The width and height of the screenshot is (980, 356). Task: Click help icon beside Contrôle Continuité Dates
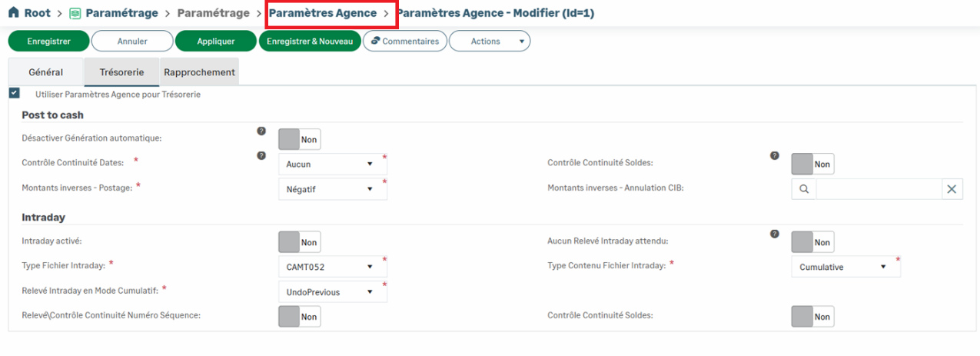pyautogui.click(x=261, y=156)
